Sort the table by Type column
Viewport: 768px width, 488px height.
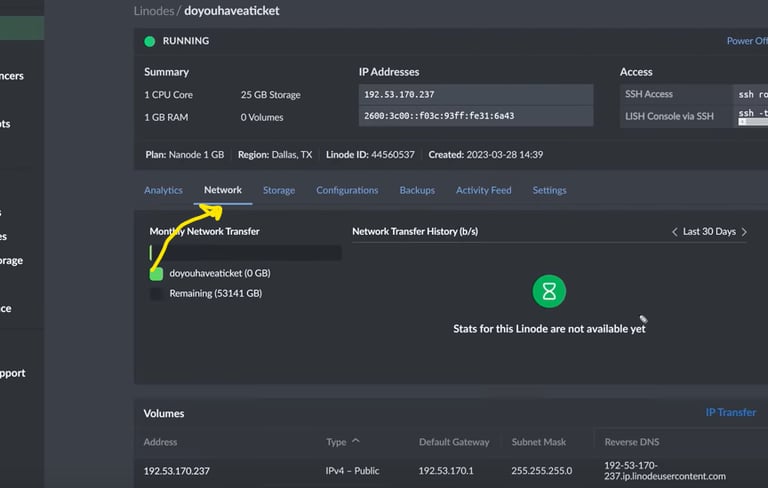click(343, 442)
